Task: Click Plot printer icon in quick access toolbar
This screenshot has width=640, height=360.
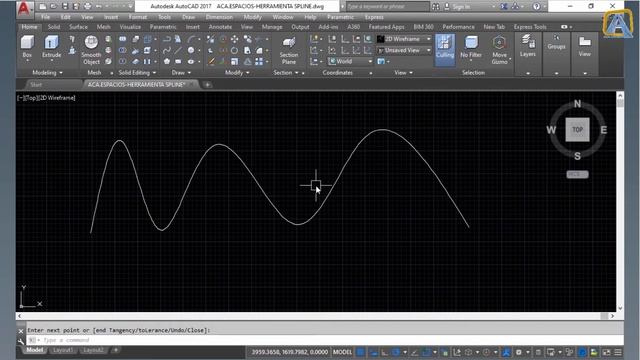Action: 87,7
